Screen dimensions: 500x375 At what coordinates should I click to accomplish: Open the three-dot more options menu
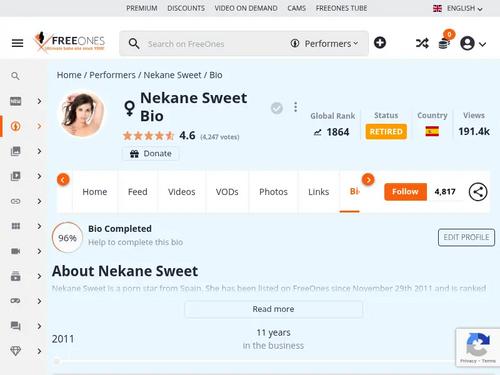point(295,107)
